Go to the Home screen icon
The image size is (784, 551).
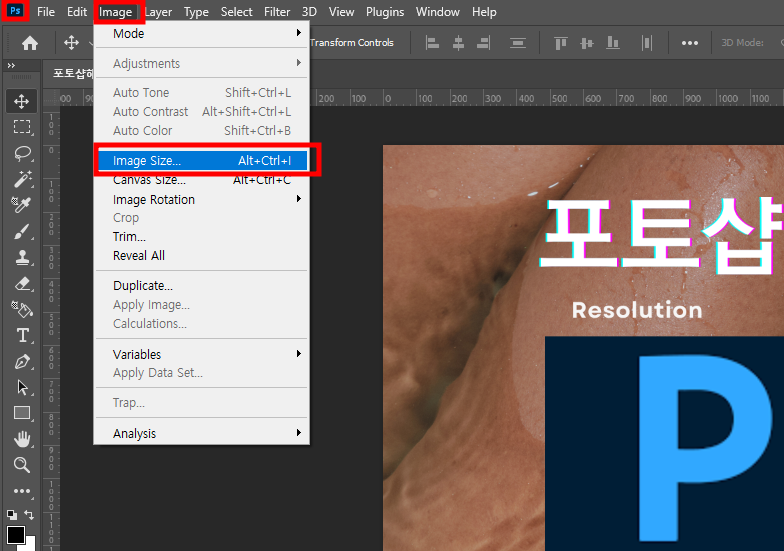(x=30, y=43)
